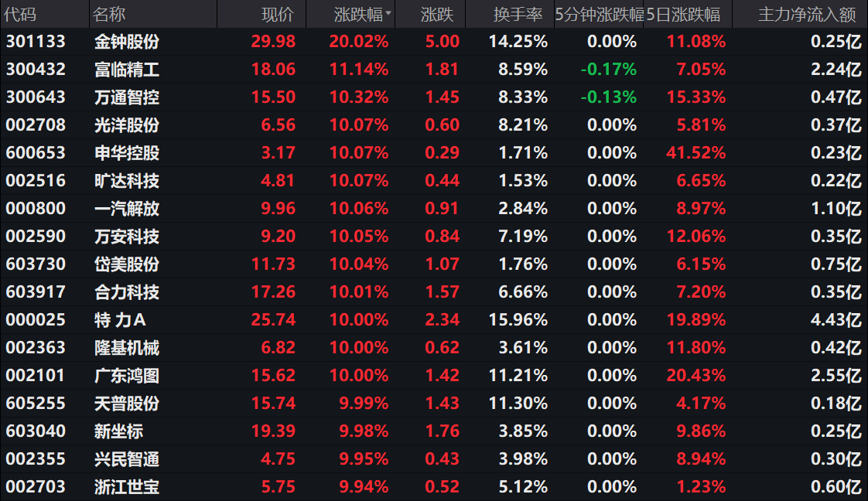Click the green -0.13% five-minute change
Image resolution: width=868 pixels, height=501 pixels.
[608, 97]
